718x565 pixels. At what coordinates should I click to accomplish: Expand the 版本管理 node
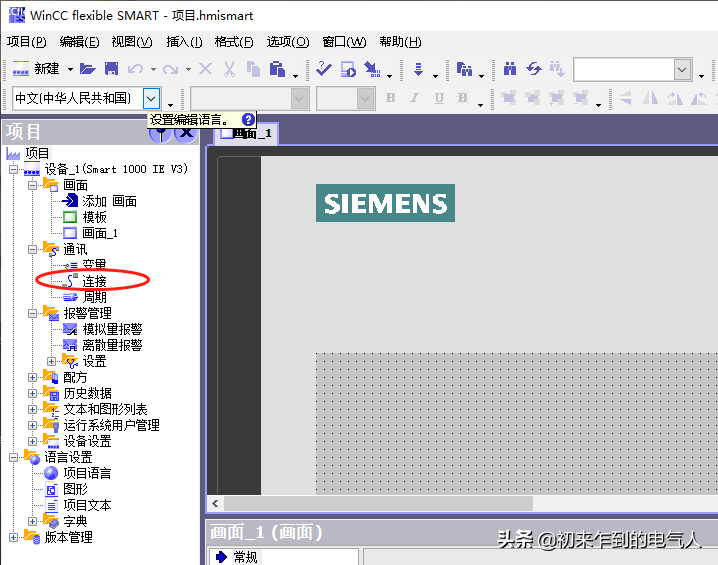(13, 537)
